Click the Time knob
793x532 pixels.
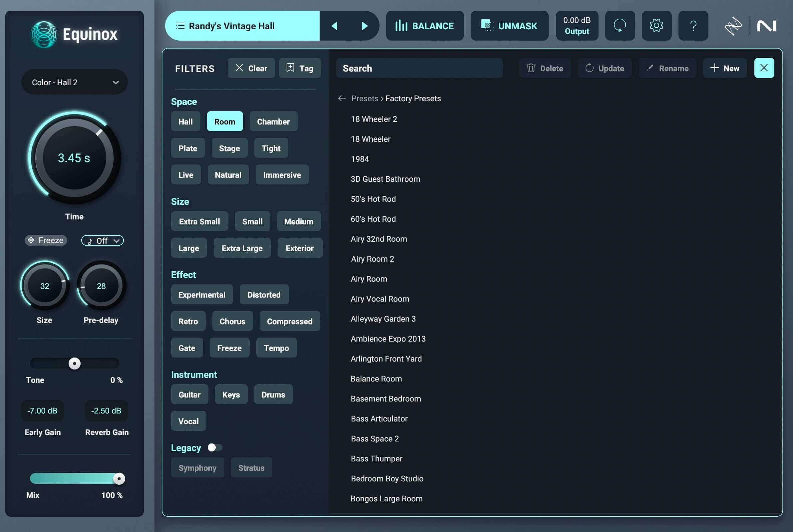pos(74,158)
